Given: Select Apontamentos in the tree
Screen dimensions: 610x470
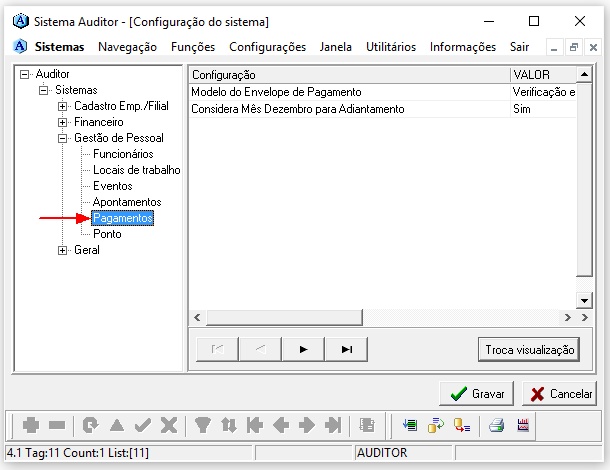Looking at the screenshot, I should (x=127, y=202).
